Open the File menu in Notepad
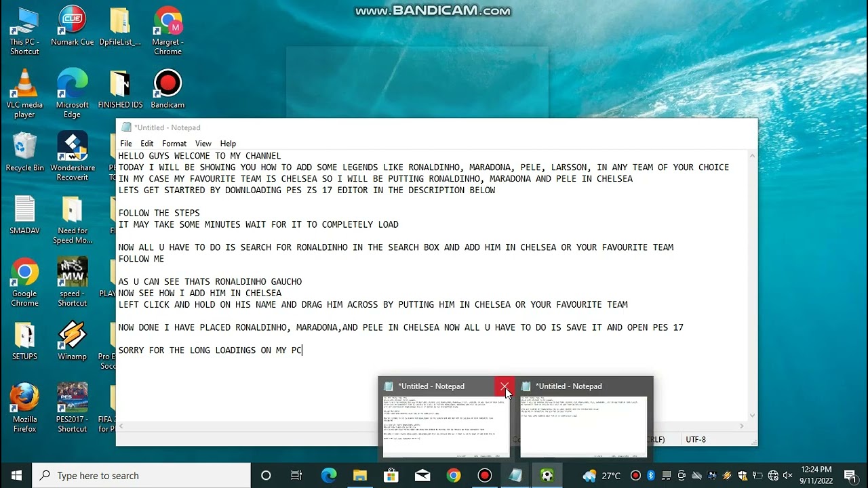The image size is (868, 488). [126, 144]
